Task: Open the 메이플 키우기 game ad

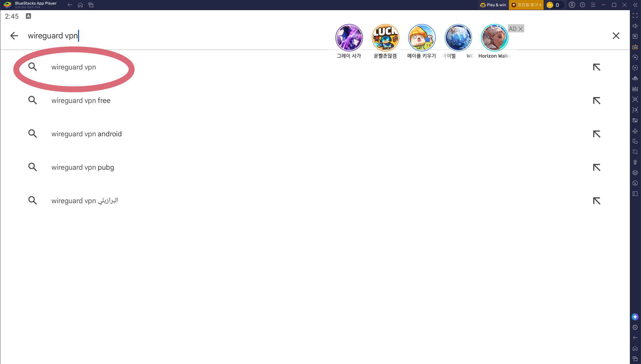Action: [422, 38]
